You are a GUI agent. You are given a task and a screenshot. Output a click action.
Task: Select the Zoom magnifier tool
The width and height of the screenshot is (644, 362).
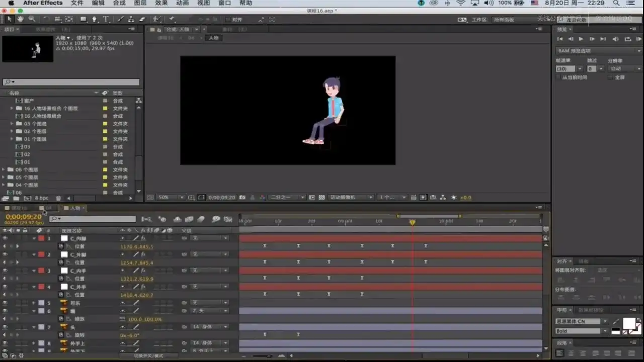(32, 20)
